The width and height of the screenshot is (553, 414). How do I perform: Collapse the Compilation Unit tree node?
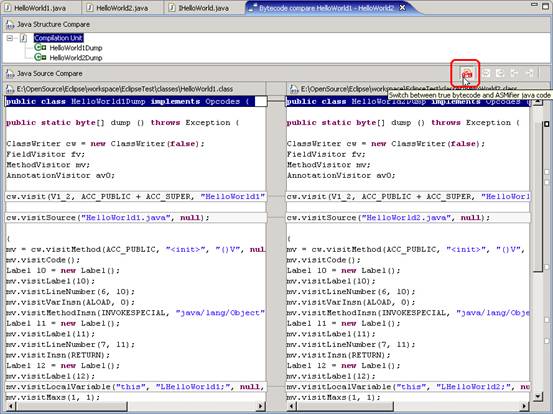pos(10,38)
